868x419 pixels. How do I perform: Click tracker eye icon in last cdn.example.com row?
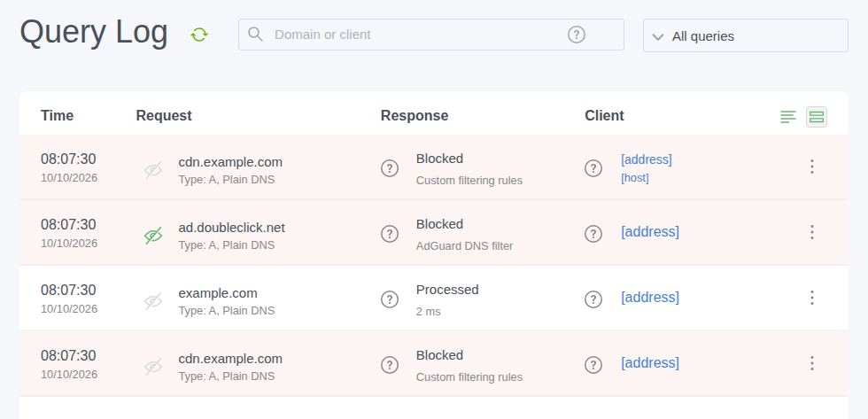click(x=153, y=367)
